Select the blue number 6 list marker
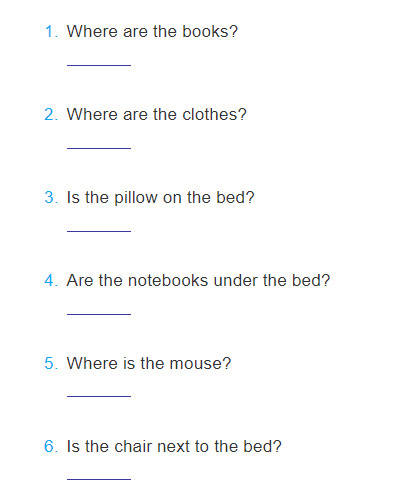 [51, 446]
